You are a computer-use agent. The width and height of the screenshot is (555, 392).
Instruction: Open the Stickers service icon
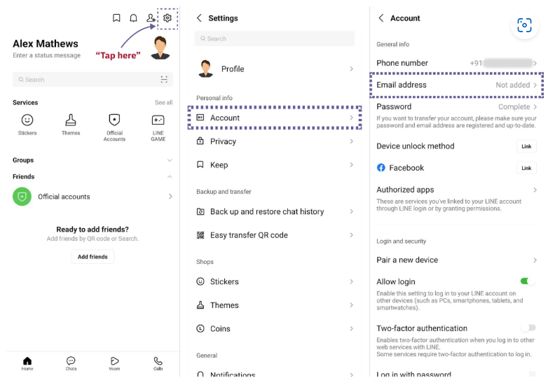coord(27,120)
